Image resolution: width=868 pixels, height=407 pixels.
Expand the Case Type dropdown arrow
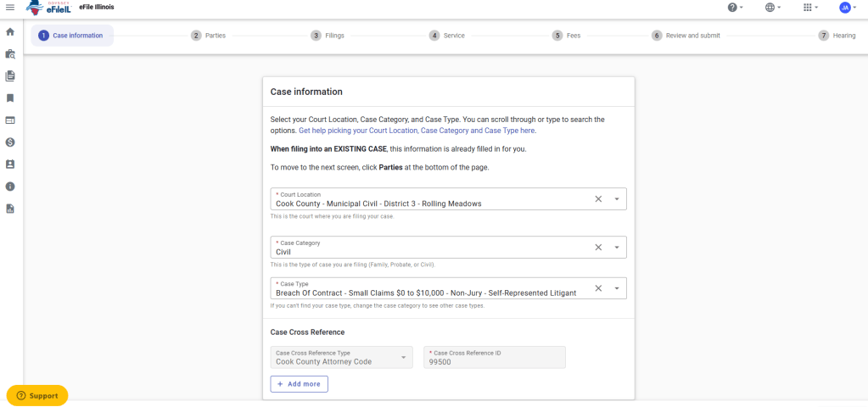[x=617, y=288]
